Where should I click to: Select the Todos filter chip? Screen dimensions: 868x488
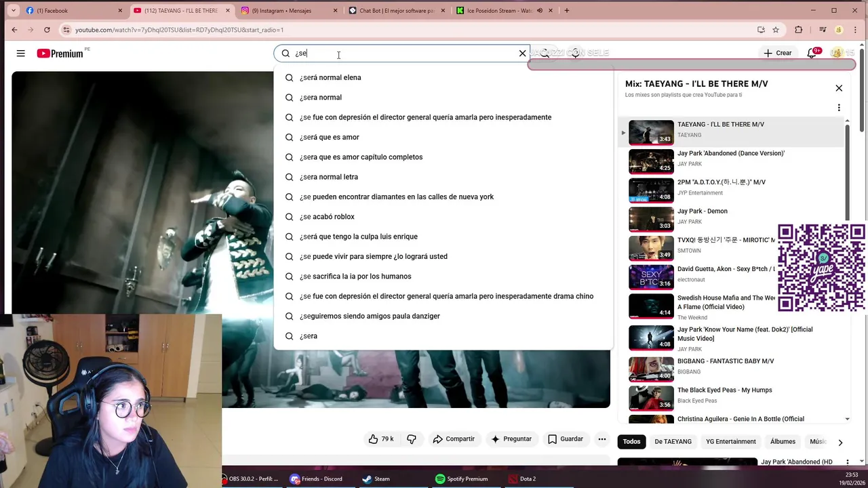tap(631, 442)
